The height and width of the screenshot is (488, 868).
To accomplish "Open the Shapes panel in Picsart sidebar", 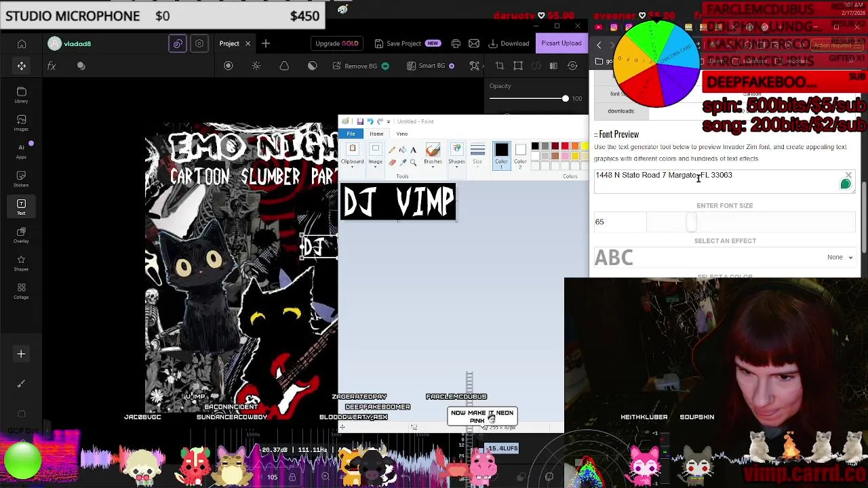I will 22,263.
